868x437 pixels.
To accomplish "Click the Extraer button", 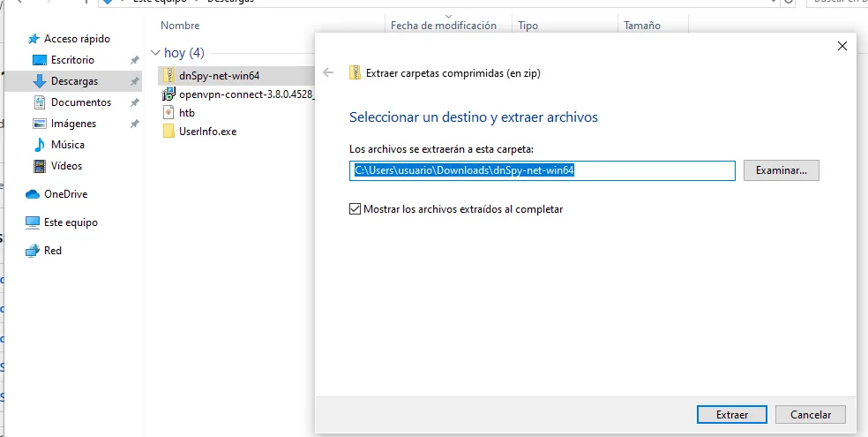I will pos(732,415).
